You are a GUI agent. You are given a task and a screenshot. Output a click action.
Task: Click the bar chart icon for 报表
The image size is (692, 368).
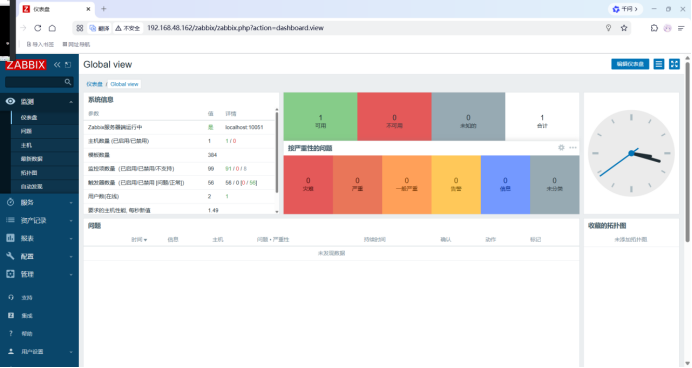click(x=11, y=238)
